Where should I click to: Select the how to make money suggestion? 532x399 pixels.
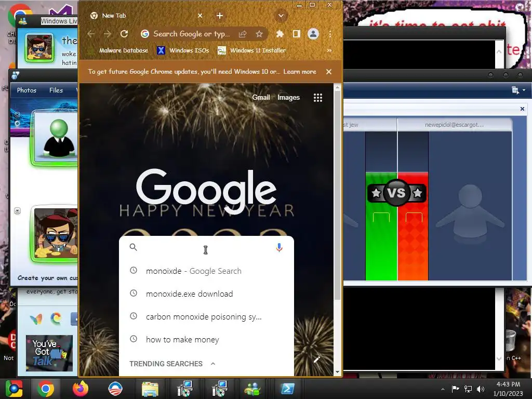(x=206, y=339)
